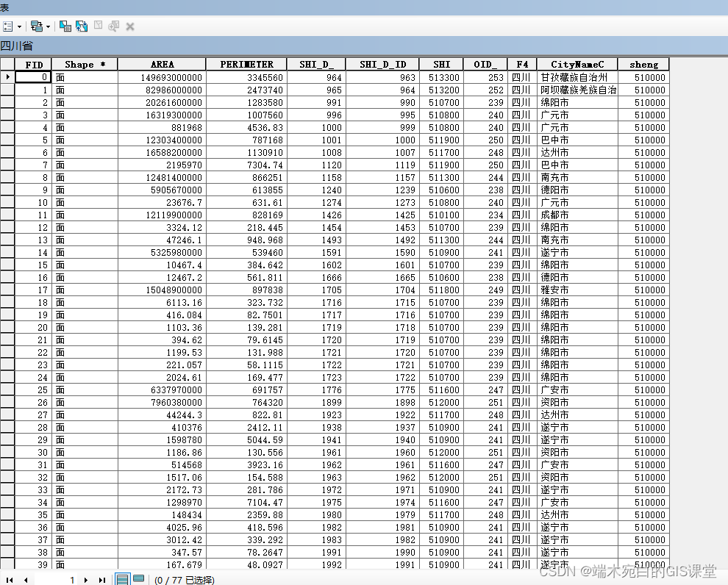Click F4 cell 四川 in FID 17 row
The image size is (728, 585).
tap(522, 290)
